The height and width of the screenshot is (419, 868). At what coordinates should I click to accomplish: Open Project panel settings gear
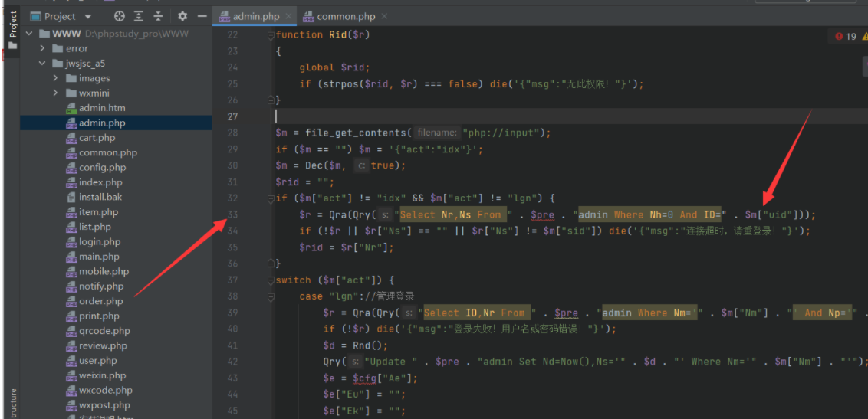tap(182, 16)
